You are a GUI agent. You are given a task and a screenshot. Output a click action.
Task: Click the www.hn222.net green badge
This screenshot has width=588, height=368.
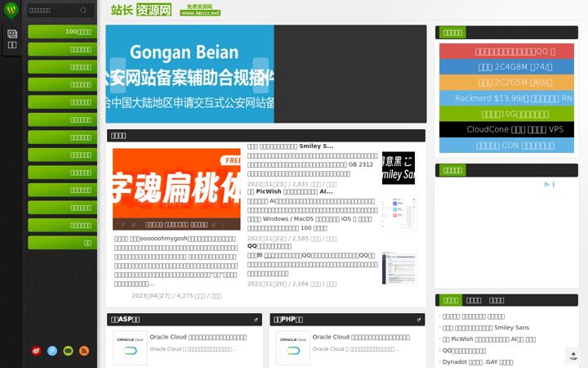pos(200,13)
